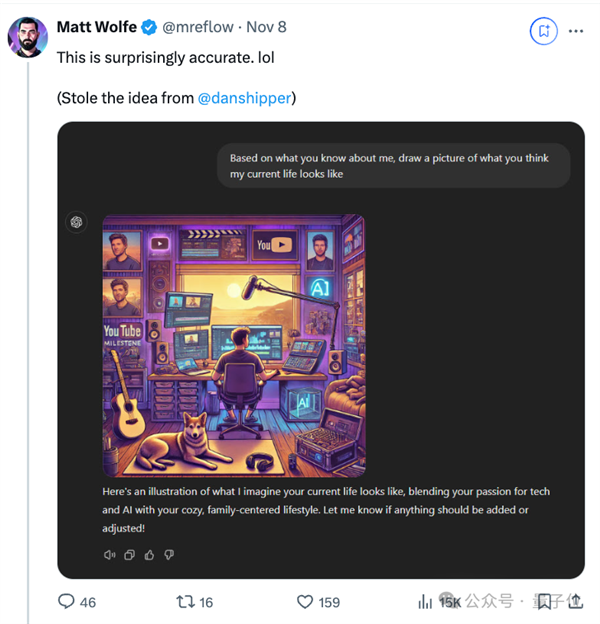This screenshot has width=600, height=624.
Task: Like the tweet with heart icon
Action: pyautogui.click(x=306, y=601)
